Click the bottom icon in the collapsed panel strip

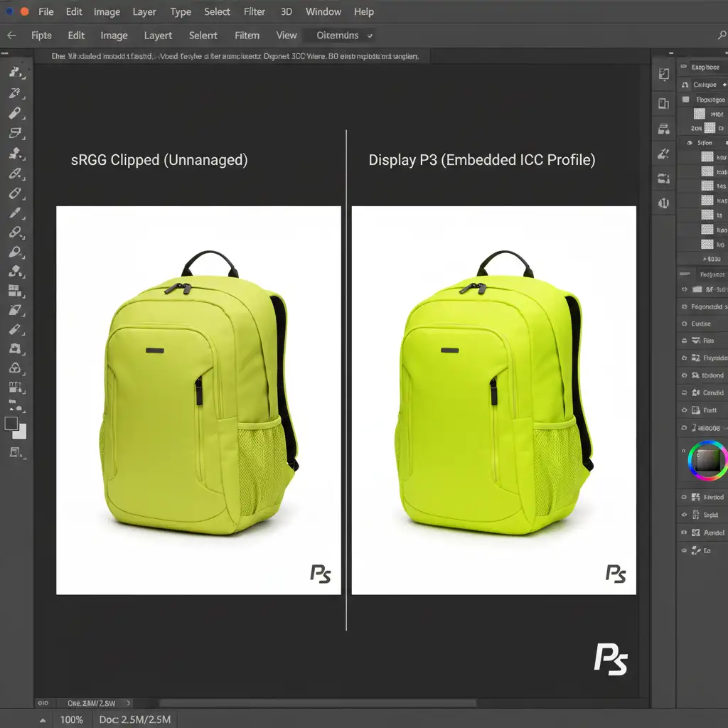(663, 203)
